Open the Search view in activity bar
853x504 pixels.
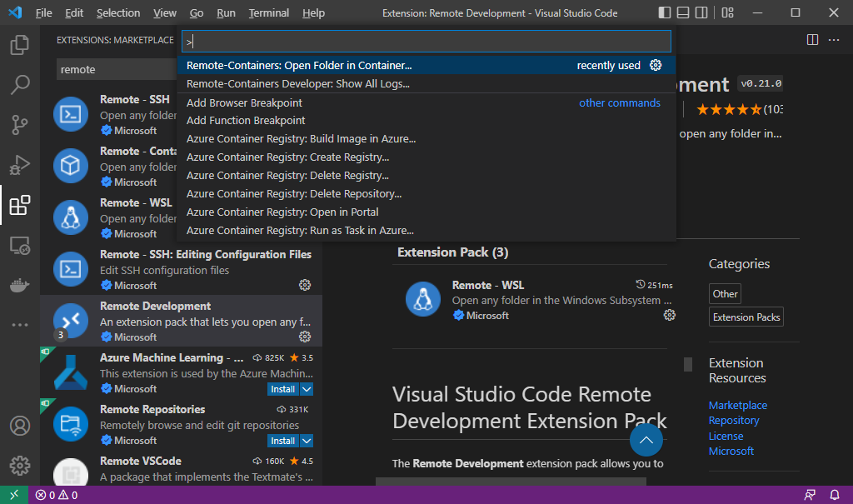(x=20, y=85)
